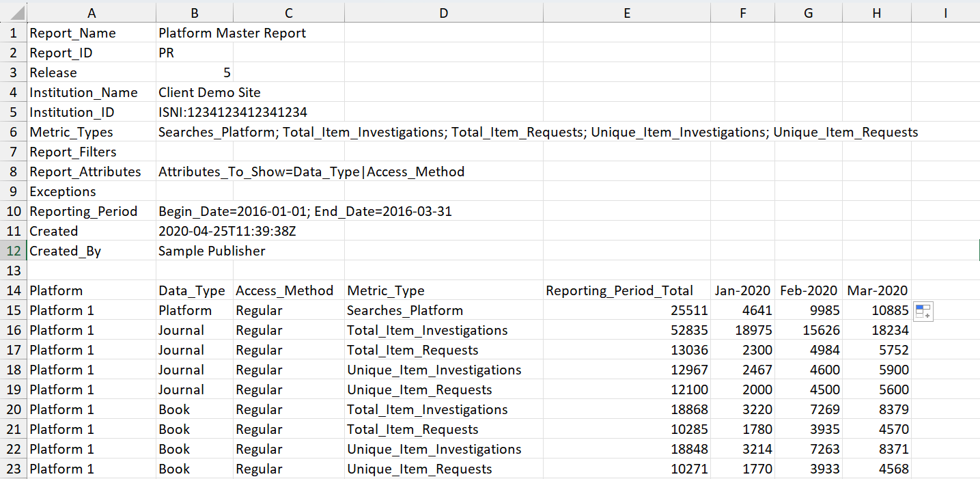Image resolution: width=980 pixels, height=479 pixels.
Task: Click total value 18868
Action: click(627, 409)
